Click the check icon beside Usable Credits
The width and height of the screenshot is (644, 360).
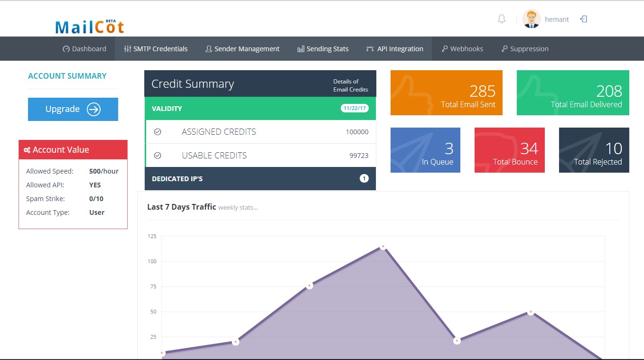coord(158,156)
